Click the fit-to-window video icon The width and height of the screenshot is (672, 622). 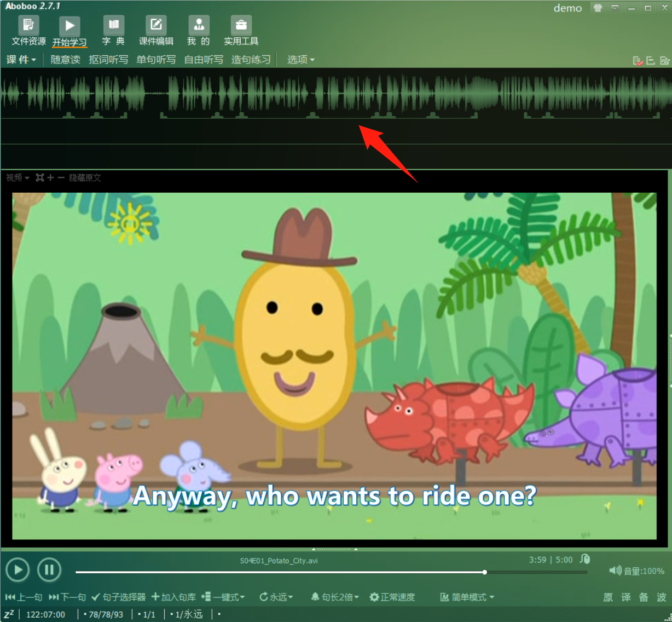(40, 177)
